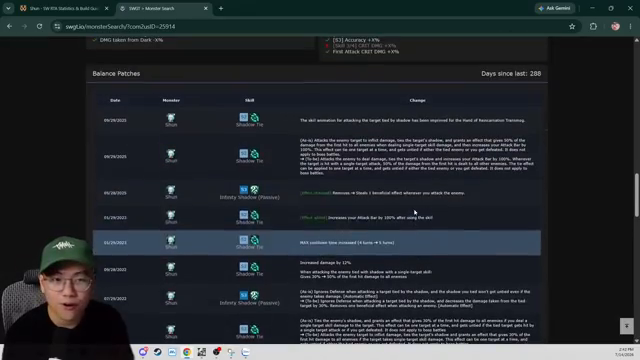This screenshot has width=640, height=360.
Task: Click Shadow Tie icon in Increases Attack Bar row
Action: pyautogui.click(x=255, y=215)
